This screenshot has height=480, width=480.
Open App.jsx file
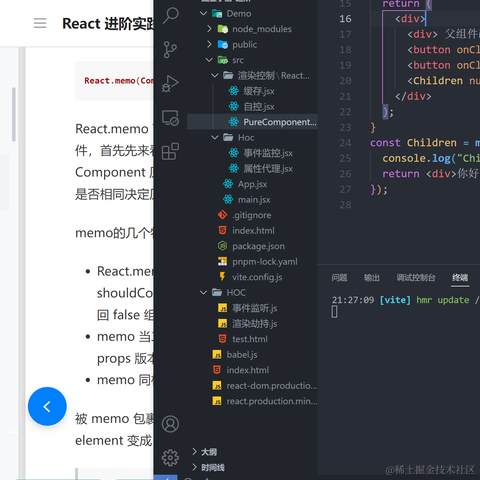[252, 184]
